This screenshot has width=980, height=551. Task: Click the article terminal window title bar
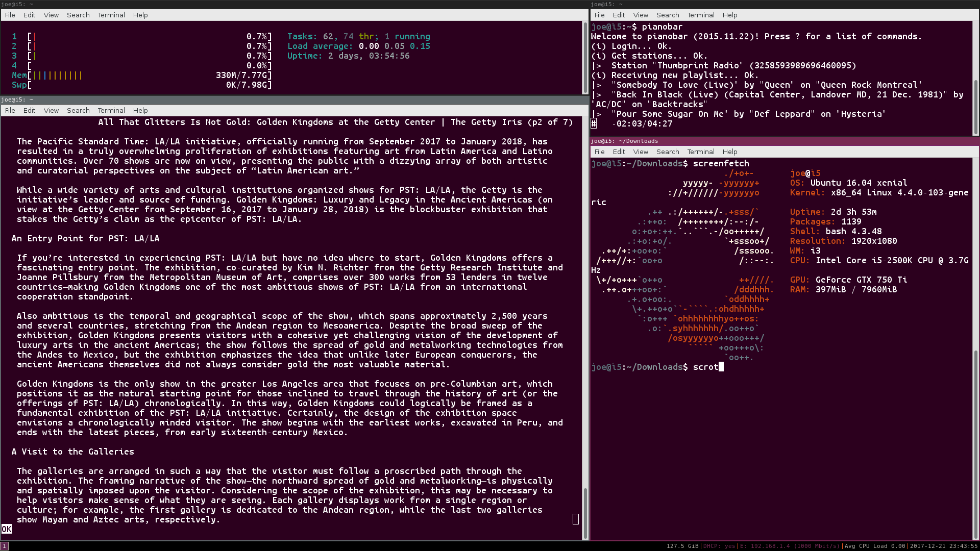295,99
